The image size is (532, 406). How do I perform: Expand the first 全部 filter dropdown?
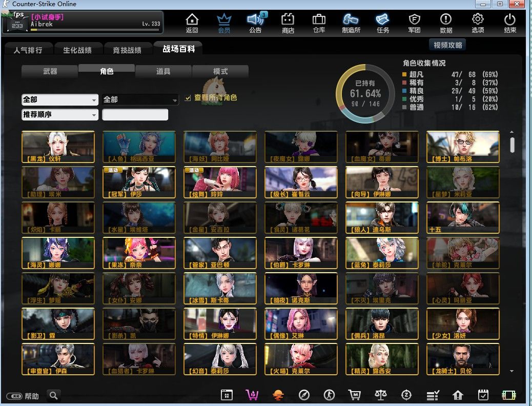[x=59, y=99]
